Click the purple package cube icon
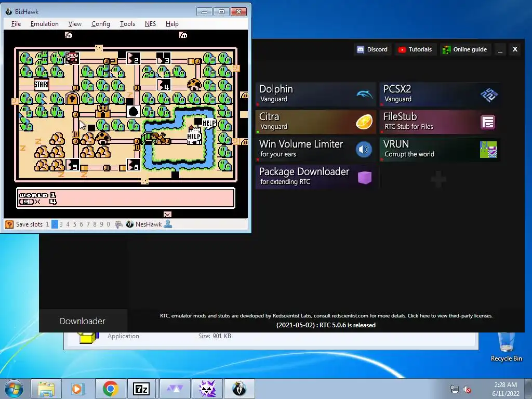 click(x=364, y=177)
